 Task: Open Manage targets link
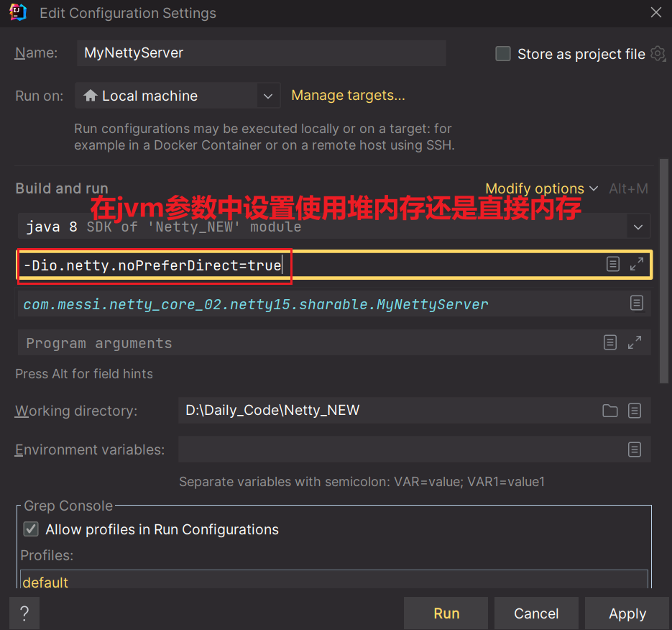pos(348,95)
